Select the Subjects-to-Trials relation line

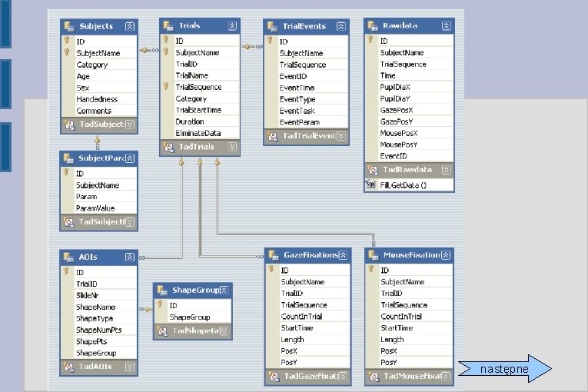(149, 50)
